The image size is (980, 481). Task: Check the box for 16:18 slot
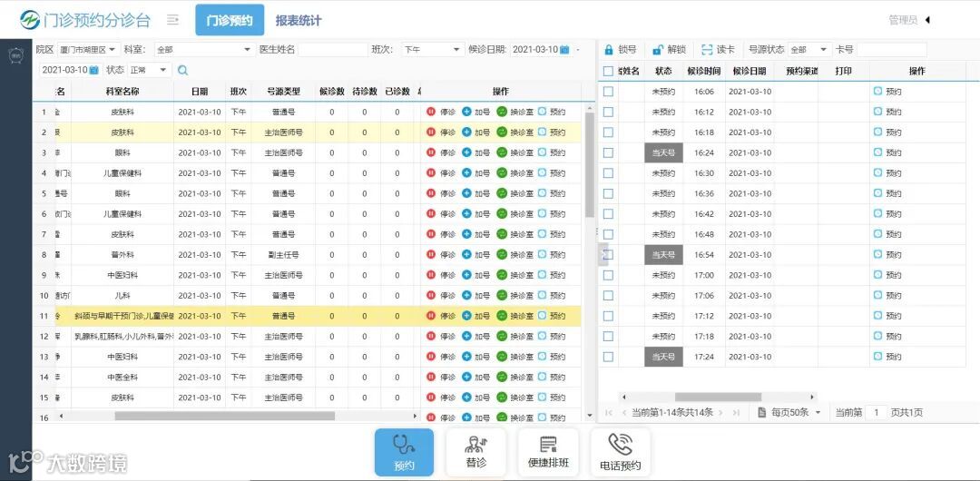coord(608,132)
